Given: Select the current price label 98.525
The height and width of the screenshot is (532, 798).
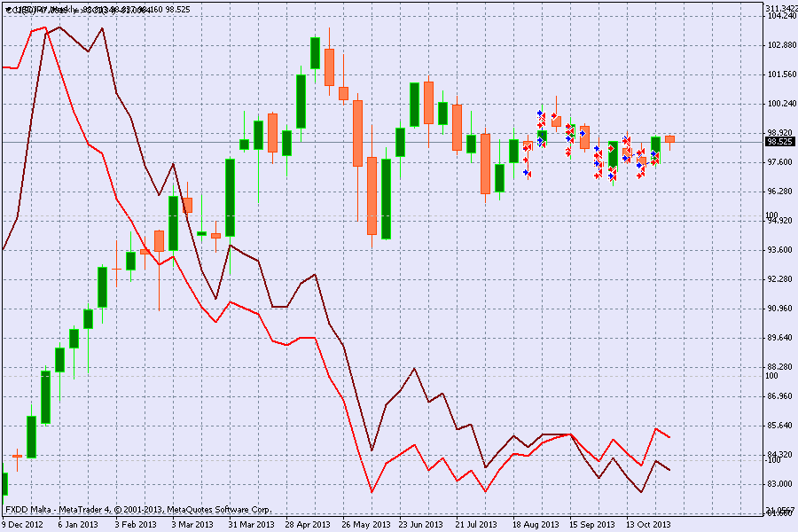Looking at the screenshot, I should pyautogui.click(x=778, y=141).
